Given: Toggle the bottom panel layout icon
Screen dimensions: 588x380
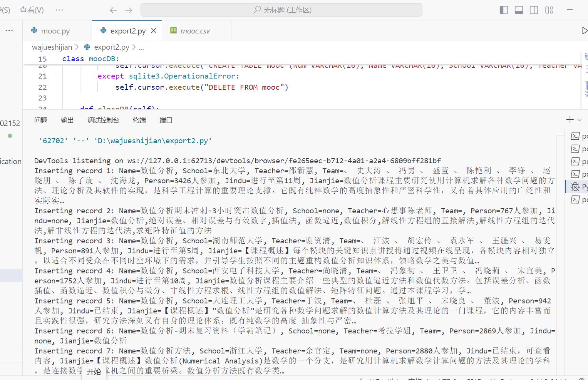Looking at the screenshot, I should pyautogui.click(x=519, y=10).
